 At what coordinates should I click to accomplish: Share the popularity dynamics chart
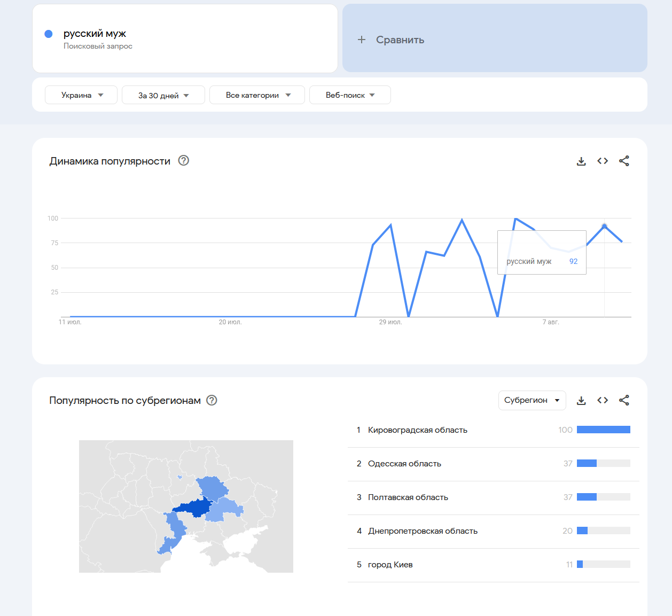[624, 161]
